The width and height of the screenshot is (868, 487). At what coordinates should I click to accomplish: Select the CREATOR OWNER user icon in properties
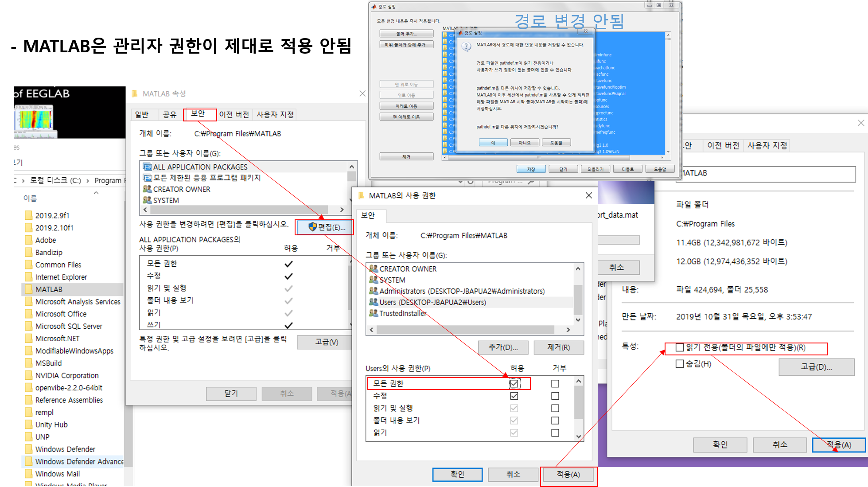pyautogui.click(x=148, y=189)
